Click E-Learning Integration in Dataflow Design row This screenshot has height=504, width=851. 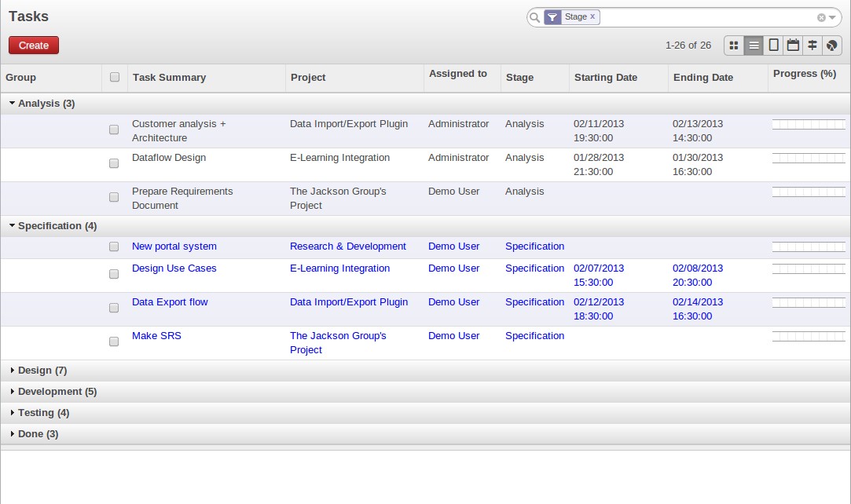[x=339, y=158]
